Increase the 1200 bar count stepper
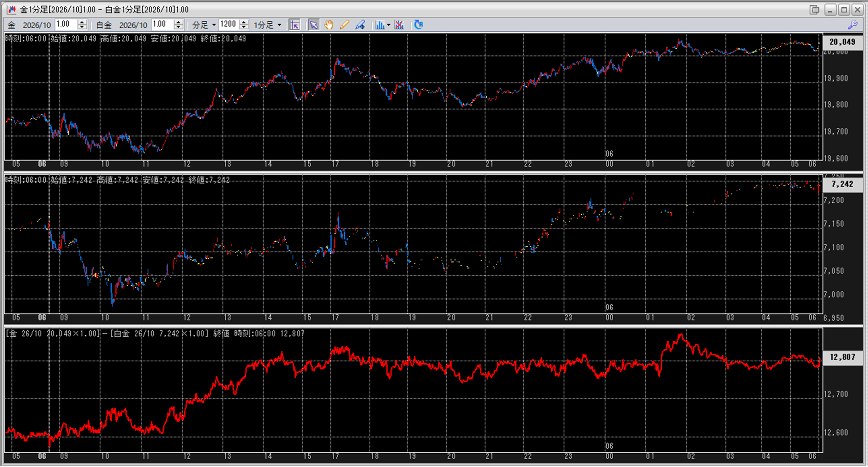 click(244, 22)
